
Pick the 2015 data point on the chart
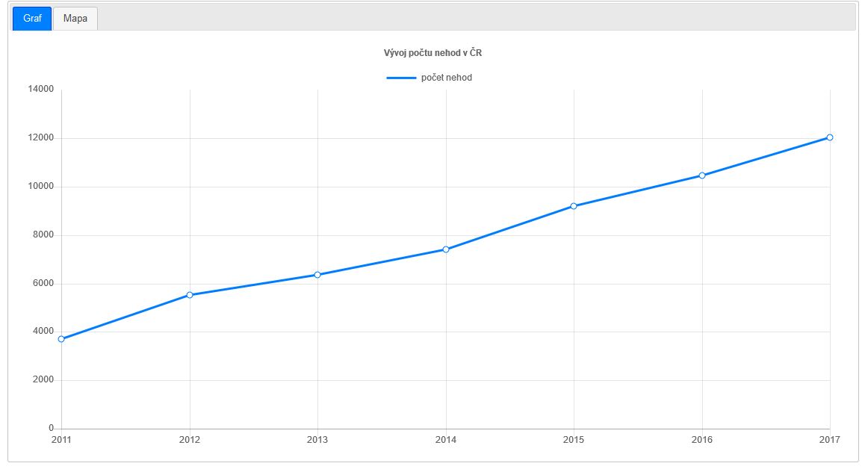574,206
